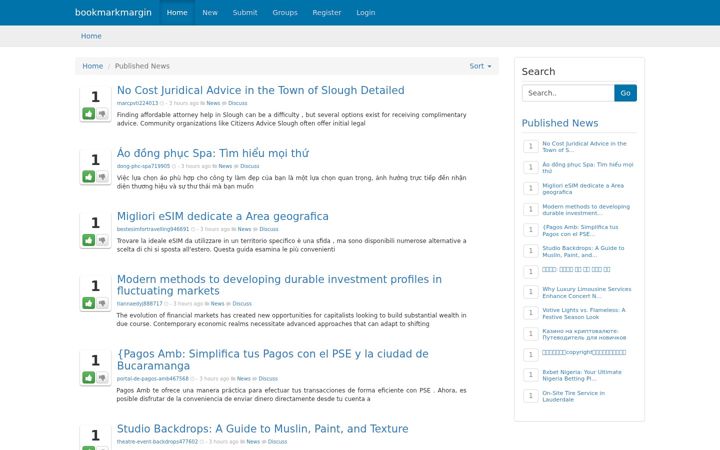Open sidebar Russian 'Казино на криптовалюте' link
The image size is (720, 450).
click(584, 334)
